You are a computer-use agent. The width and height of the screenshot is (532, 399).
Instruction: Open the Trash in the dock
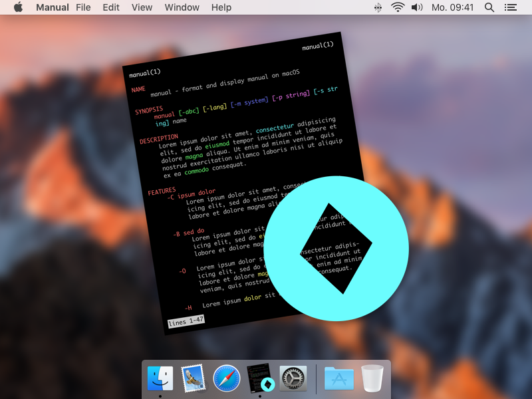[372, 378]
